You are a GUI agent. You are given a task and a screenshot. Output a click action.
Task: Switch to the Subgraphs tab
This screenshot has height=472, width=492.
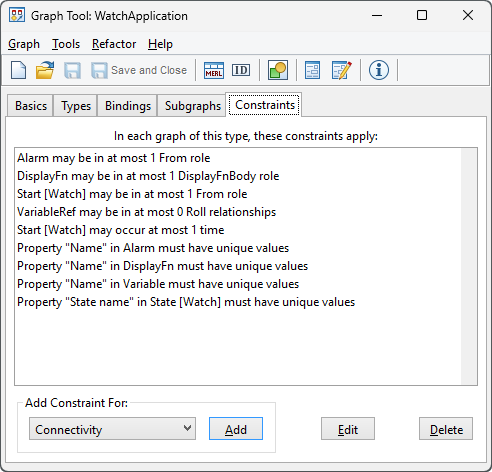tap(193, 106)
